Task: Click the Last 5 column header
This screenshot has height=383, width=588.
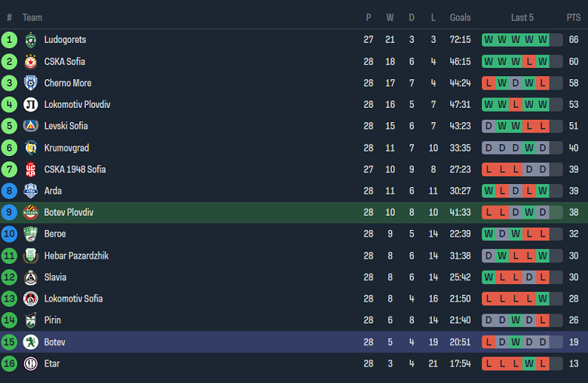Action: [x=522, y=17]
